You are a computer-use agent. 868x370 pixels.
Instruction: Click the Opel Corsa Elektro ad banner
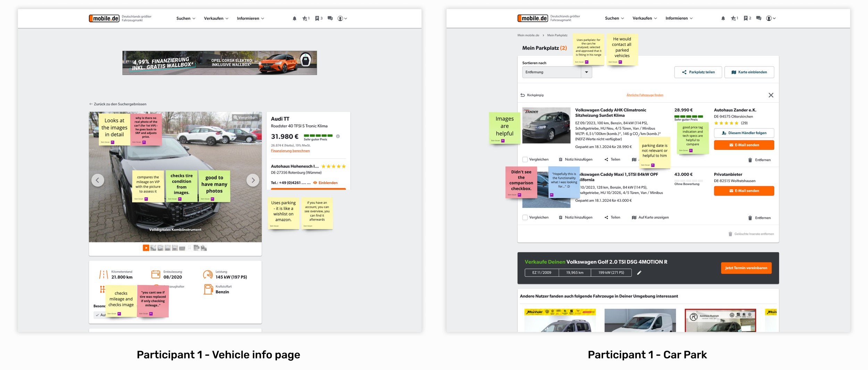219,63
